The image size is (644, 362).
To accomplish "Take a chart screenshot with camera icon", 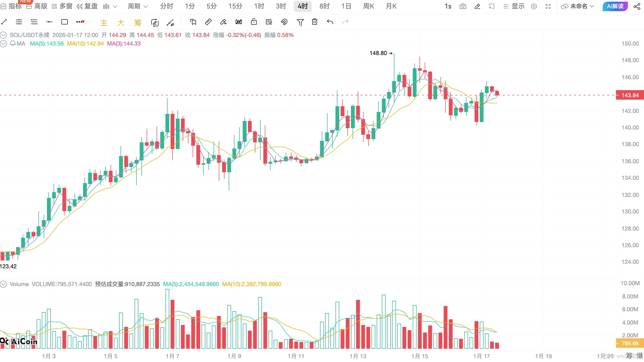I will [463, 6].
